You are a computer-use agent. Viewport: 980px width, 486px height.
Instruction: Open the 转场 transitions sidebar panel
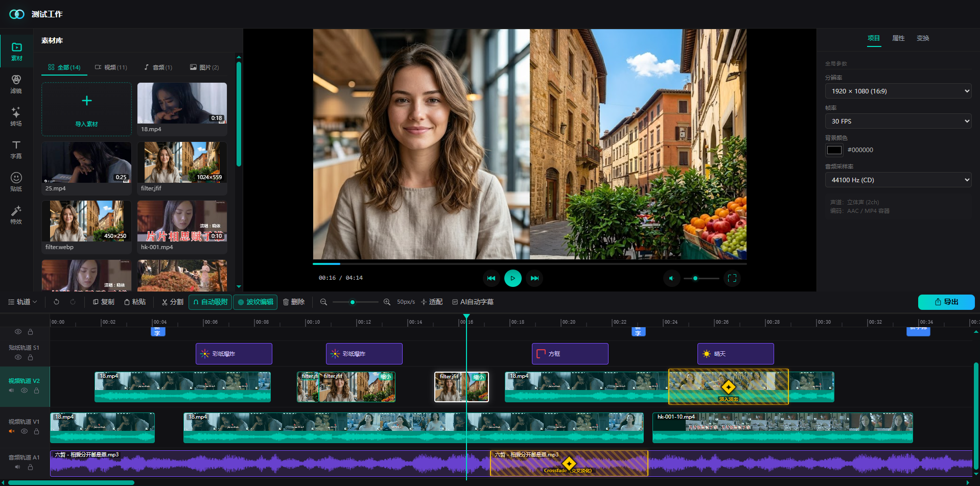(x=16, y=117)
